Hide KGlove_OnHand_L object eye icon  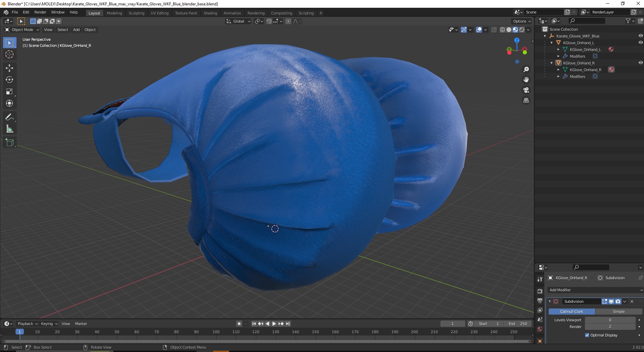[x=641, y=42]
